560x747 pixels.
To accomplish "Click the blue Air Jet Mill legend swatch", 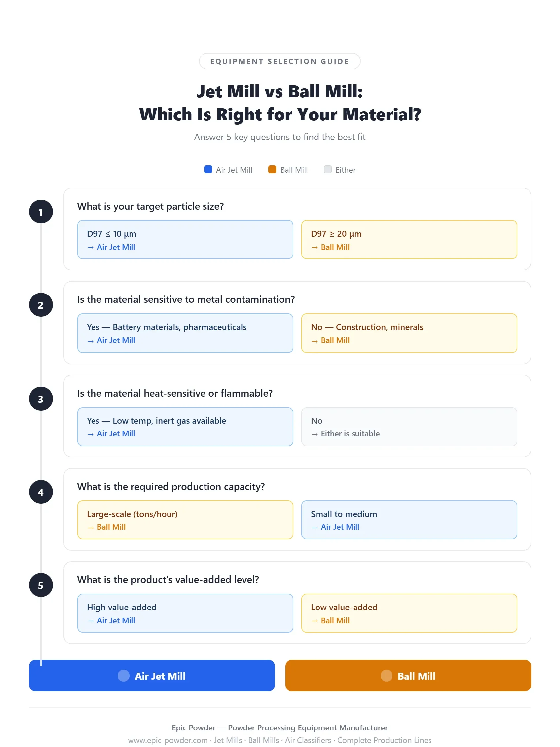I will 208,170.
